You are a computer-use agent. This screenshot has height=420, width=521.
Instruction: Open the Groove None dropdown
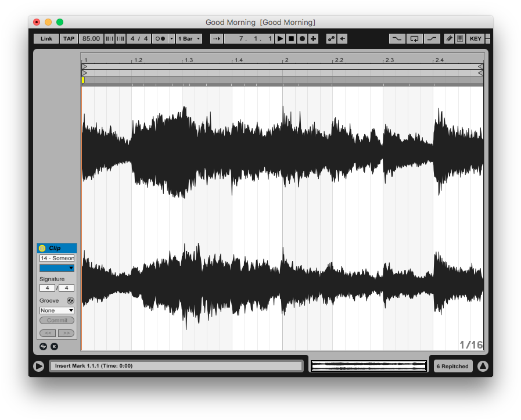coord(57,311)
